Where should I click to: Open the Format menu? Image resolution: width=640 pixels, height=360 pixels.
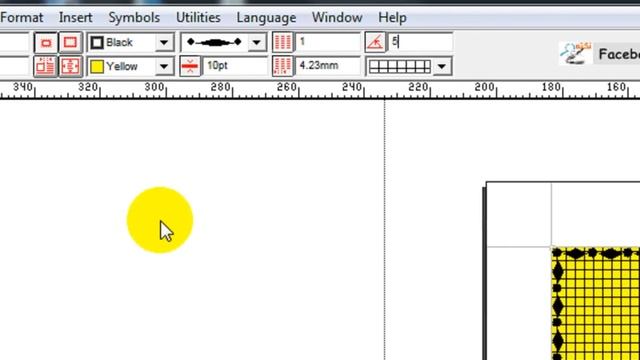click(22, 18)
